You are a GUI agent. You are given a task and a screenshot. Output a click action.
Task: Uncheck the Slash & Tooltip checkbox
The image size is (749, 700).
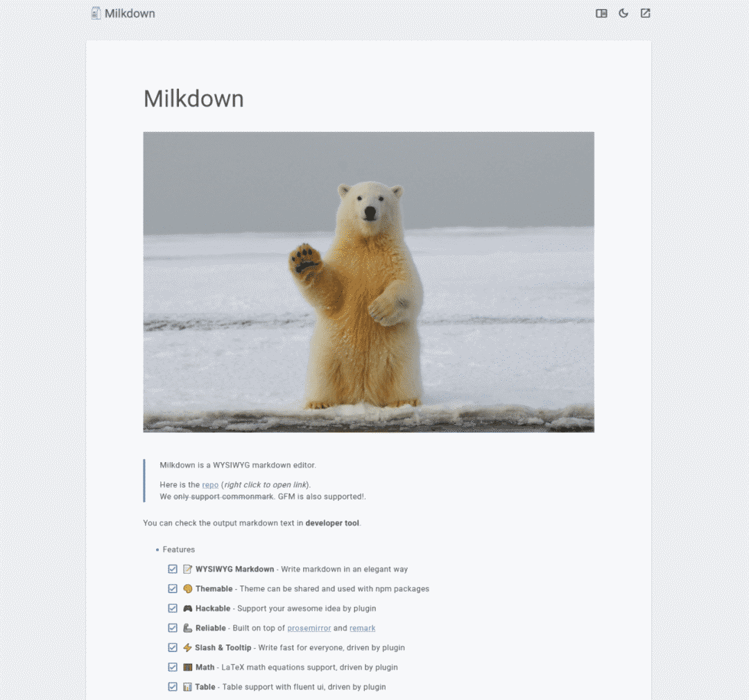[x=173, y=647]
